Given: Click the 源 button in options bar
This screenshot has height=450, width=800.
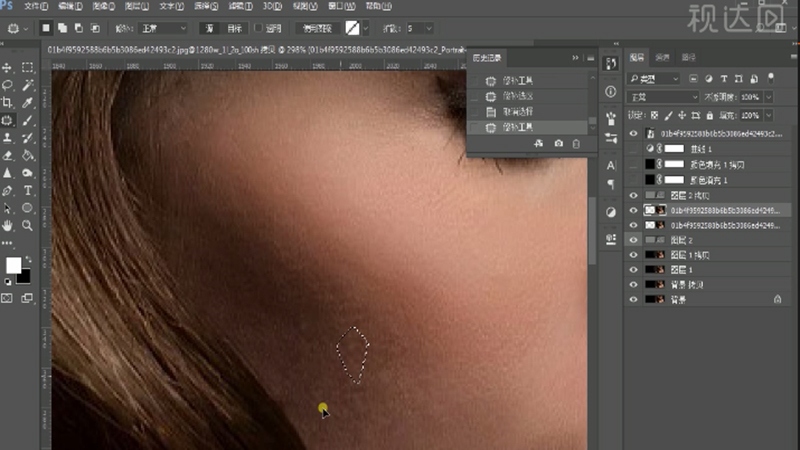Looking at the screenshot, I should (x=209, y=29).
